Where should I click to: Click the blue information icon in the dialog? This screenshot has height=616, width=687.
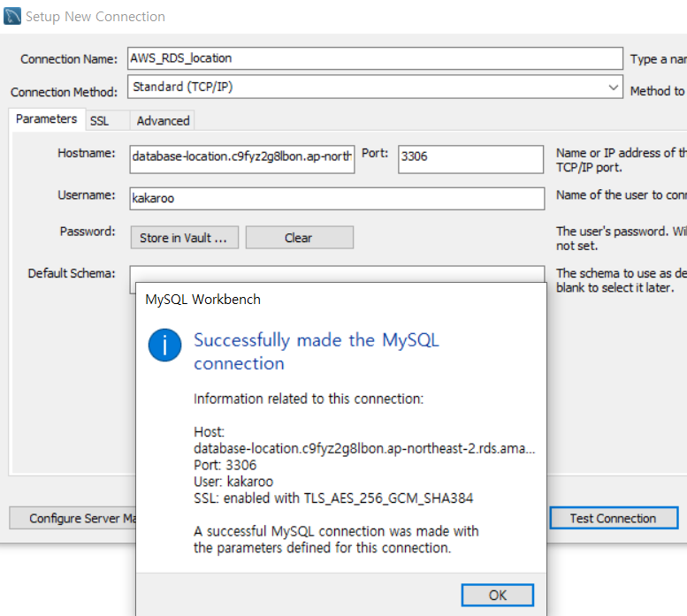point(164,345)
